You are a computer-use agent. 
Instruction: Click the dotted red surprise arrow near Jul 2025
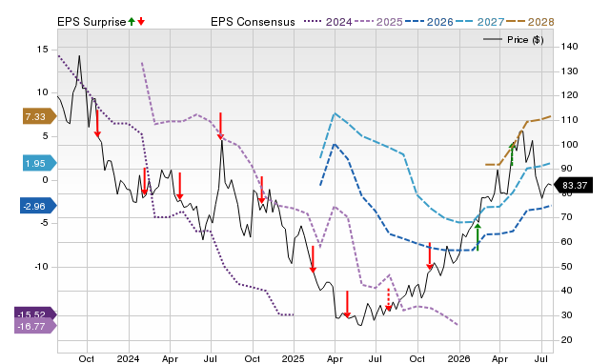coord(388,299)
